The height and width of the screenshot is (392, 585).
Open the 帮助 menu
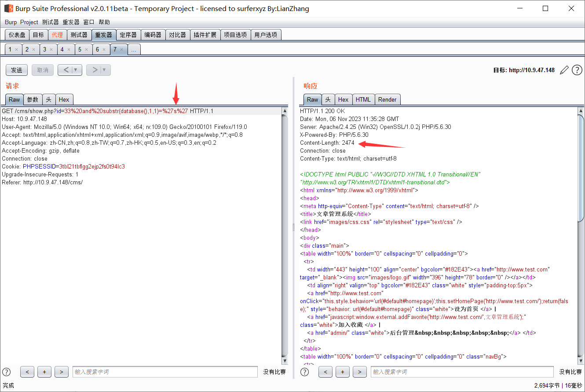(104, 22)
